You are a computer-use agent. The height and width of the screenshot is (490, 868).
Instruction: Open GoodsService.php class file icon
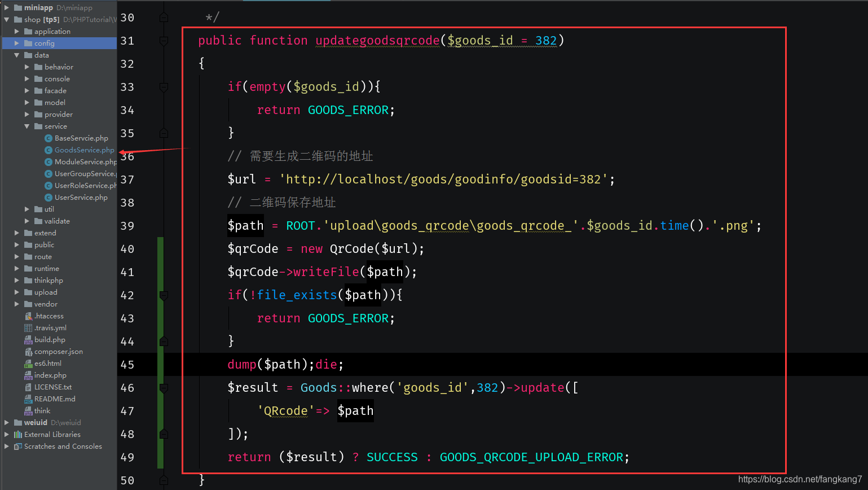tap(49, 150)
